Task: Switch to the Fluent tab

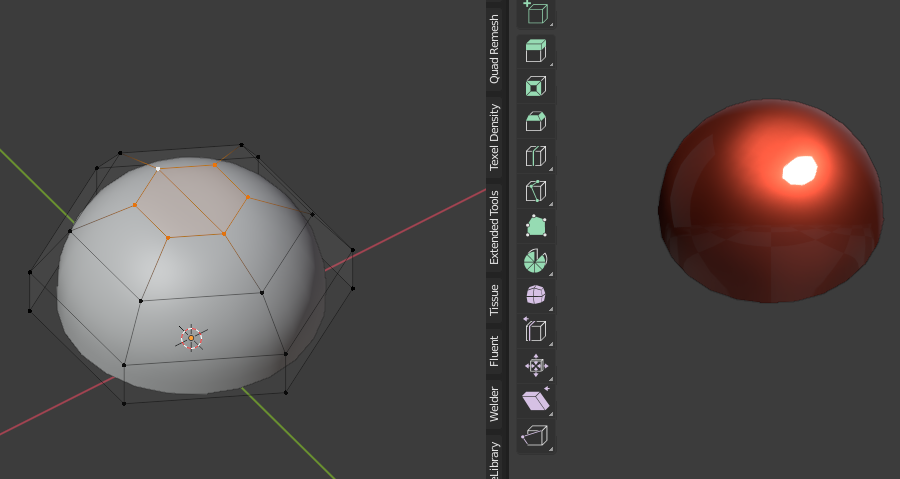Action: pyautogui.click(x=494, y=351)
